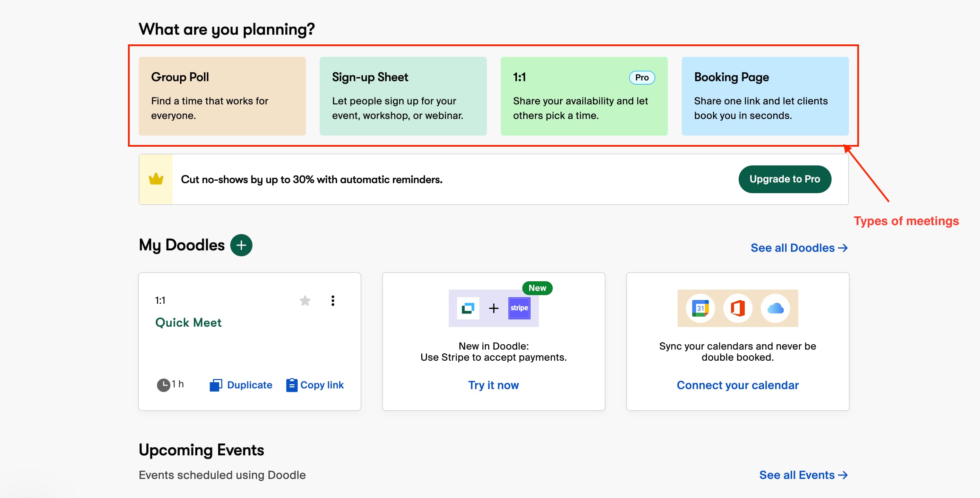Viewport: 980px width, 498px height.
Task: Click Try it now for Stripe payments
Action: coord(493,385)
